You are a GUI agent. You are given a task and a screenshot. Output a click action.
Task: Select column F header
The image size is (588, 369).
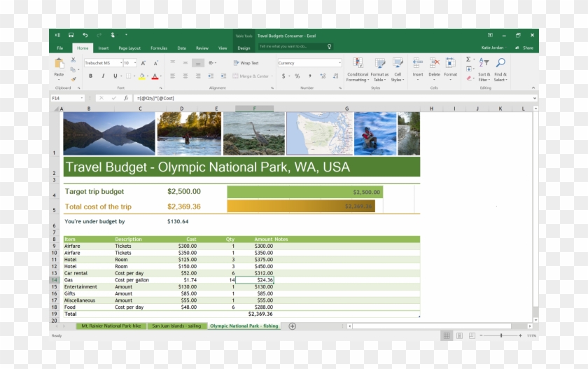[x=254, y=109]
